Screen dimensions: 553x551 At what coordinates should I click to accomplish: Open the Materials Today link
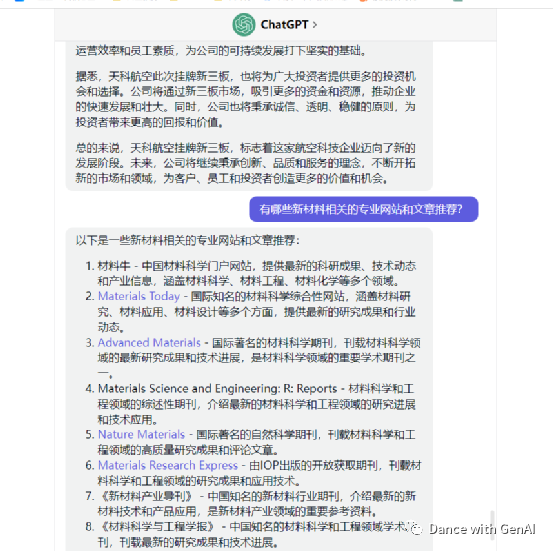coord(139,296)
